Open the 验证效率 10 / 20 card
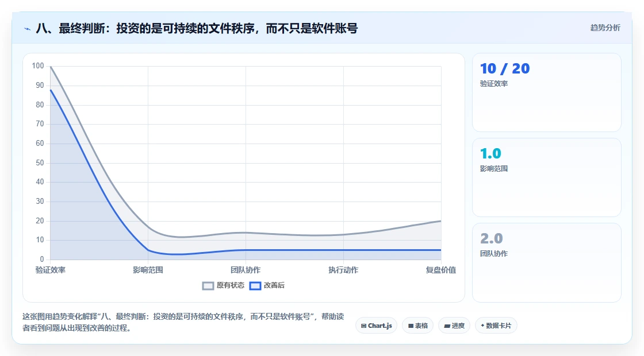 (x=547, y=92)
